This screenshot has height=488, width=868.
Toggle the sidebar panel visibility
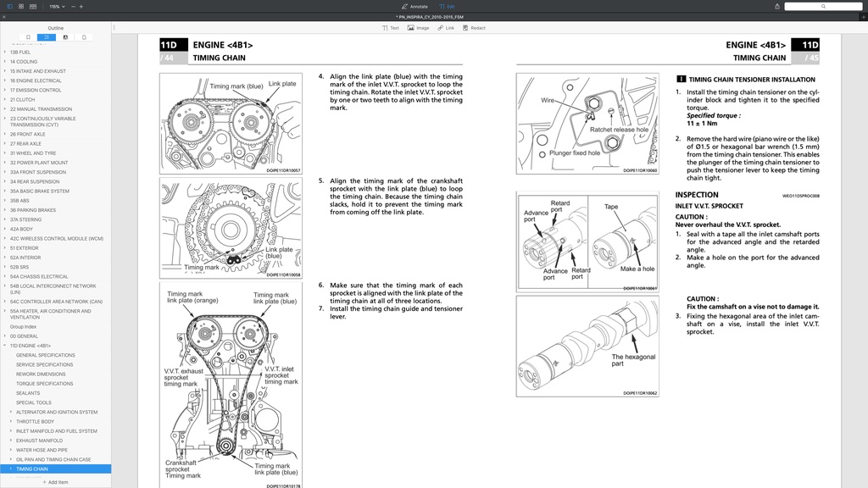10,7
